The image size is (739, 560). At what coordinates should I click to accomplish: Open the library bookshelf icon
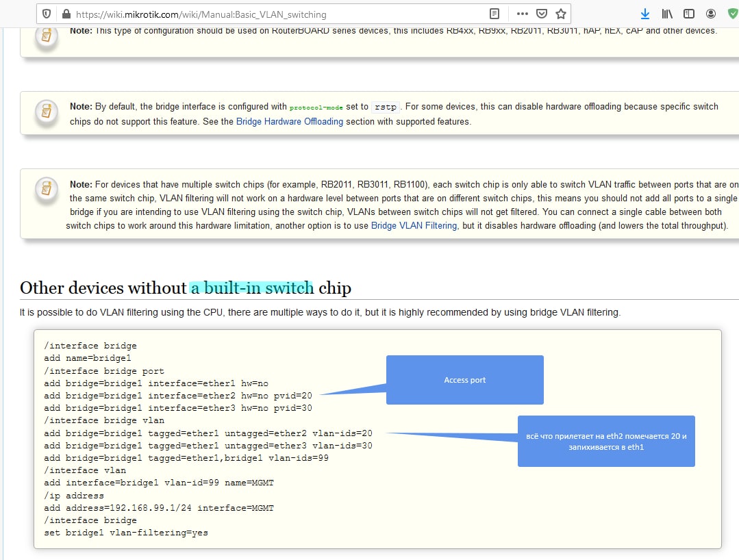(x=667, y=14)
